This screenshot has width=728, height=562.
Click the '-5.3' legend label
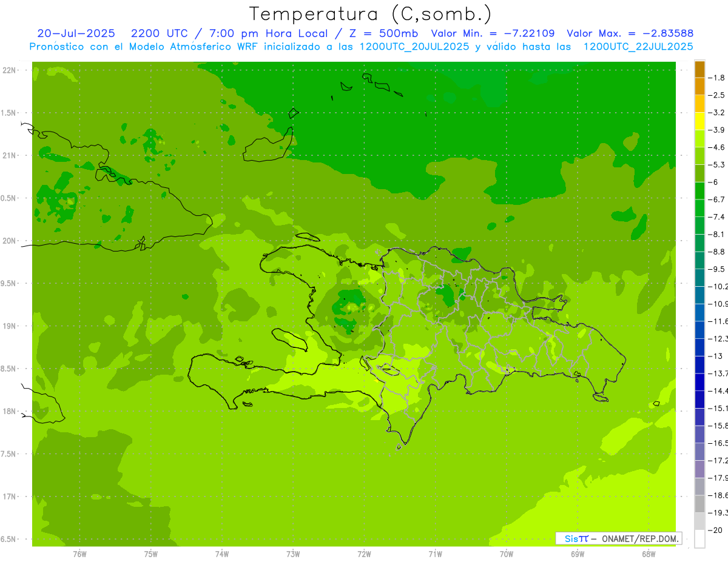click(718, 164)
